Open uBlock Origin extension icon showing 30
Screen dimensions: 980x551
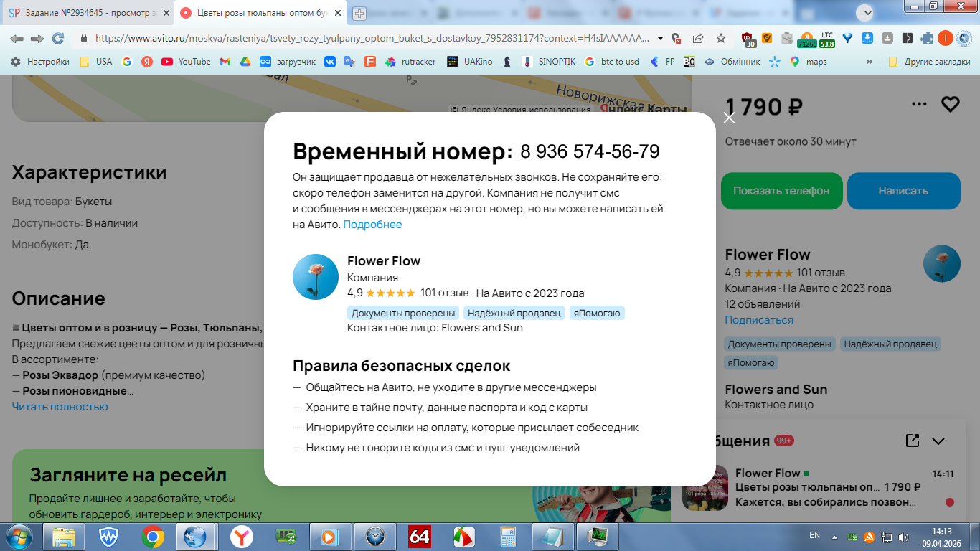pyautogui.click(x=748, y=39)
